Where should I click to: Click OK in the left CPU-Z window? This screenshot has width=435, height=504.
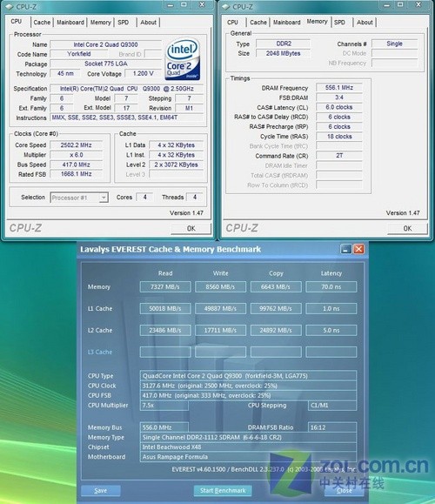191,228
